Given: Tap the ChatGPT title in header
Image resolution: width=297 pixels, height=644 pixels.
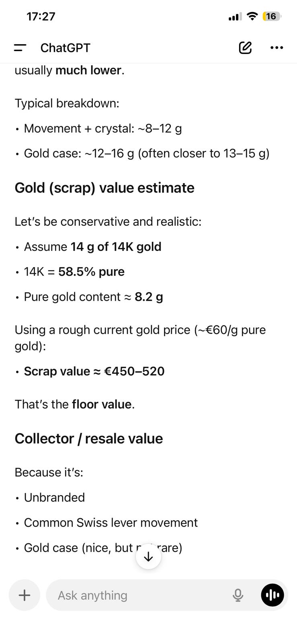Looking at the screenshot, I should [x=65, y=48].
